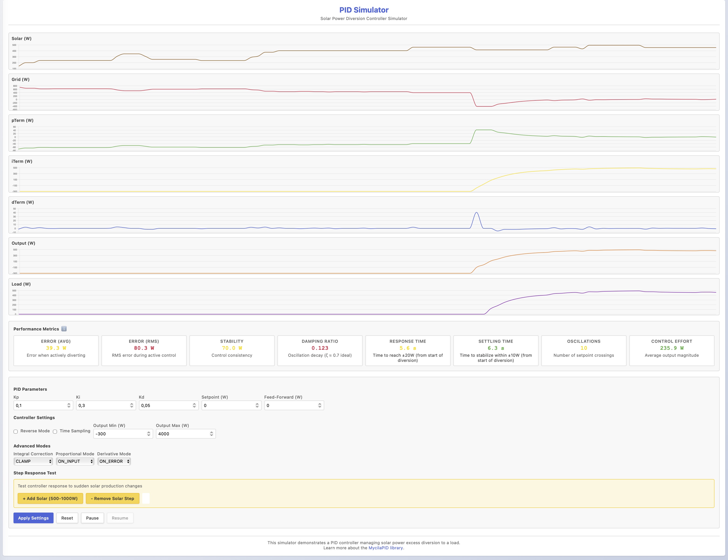The height and width of the screenshot is (560, 728).
Task: Click the Ki field stepper arrows
Action: coord(131,405)
